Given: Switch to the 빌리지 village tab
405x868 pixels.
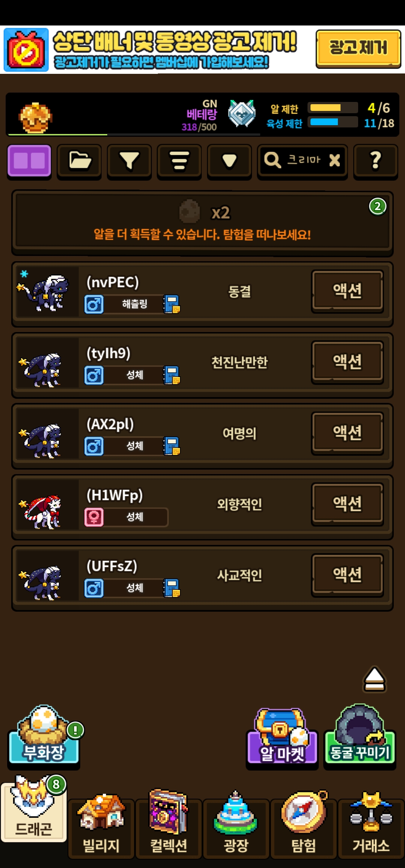Looking at the screenshot, I should point(101,824).
